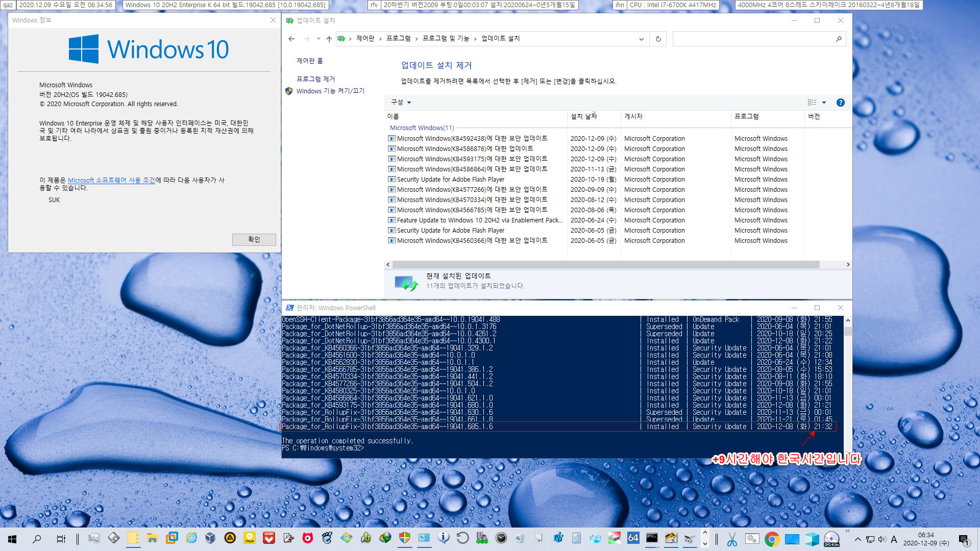Launch Google Chrome from taskbar
Viewport: 980px width, 551px height.
772,539
